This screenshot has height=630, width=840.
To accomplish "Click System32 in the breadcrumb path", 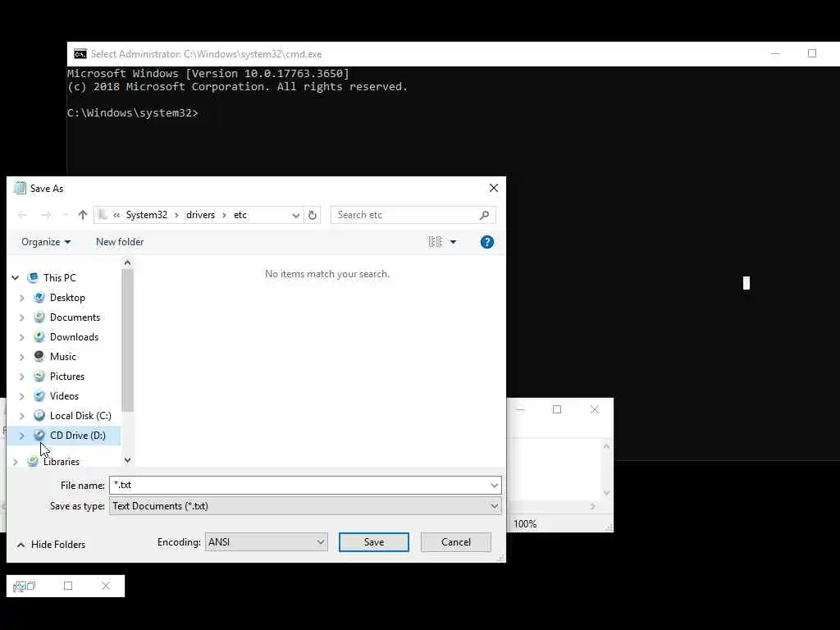I will (147, 215).
